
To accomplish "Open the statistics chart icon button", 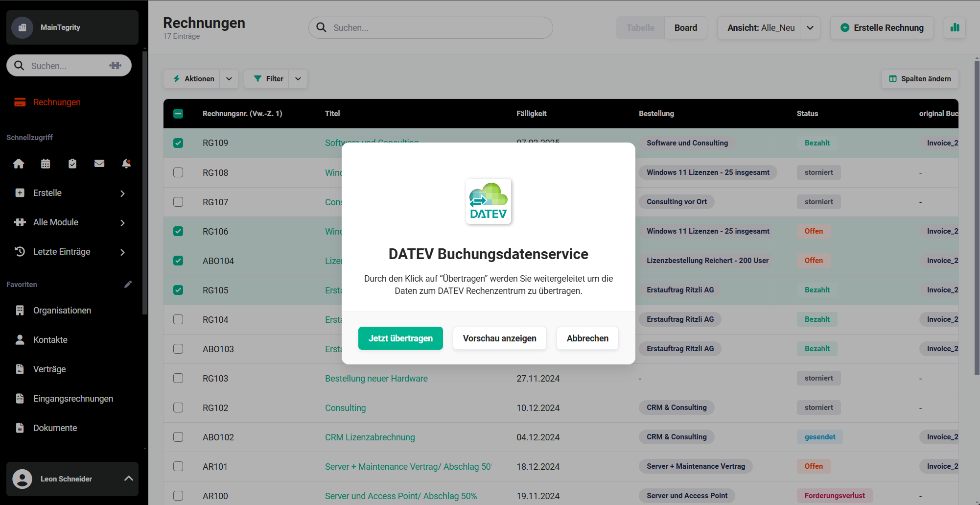I will 955,27.
